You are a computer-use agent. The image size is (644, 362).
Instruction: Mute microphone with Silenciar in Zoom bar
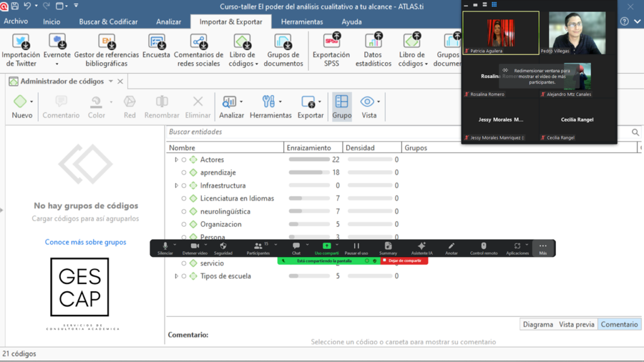(x=165, y=248)
